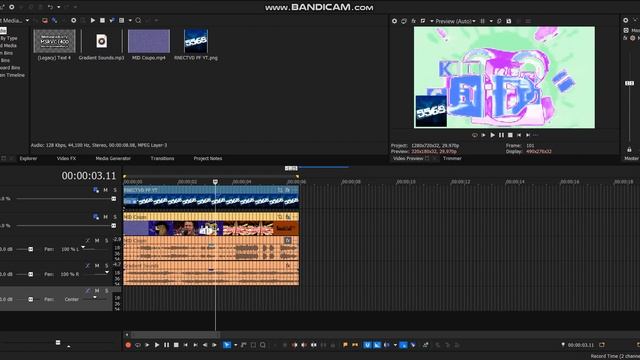
Task: Open the Transitions tab
Action: (162, 158)
